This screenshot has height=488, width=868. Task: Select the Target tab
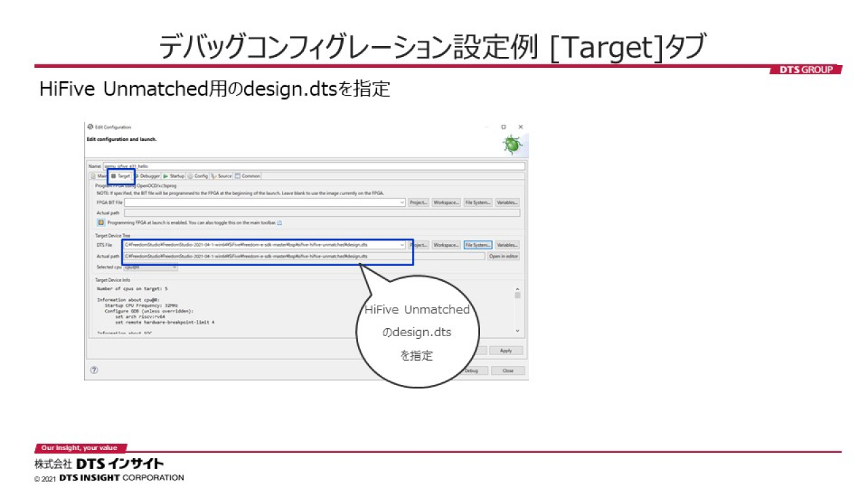(x=121, y=176)
